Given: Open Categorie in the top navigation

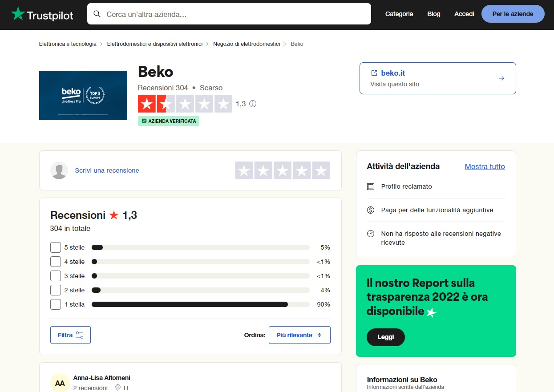Looking at the screenshot, I should coord(399,14).
